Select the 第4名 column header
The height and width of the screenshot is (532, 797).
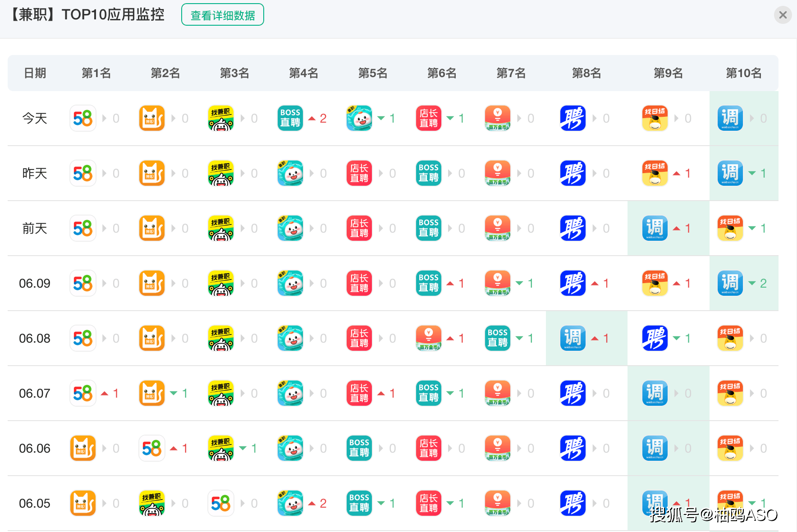[303, 73]
